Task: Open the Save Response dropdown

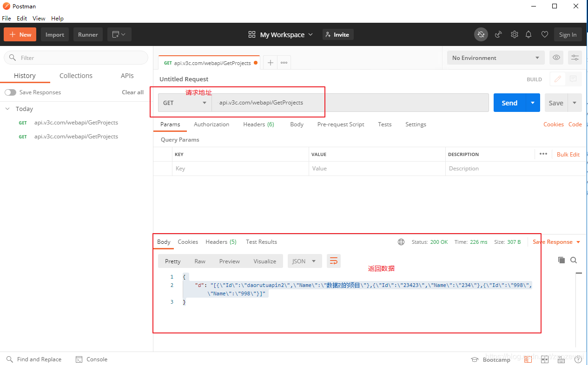Action: click(556, 242)
